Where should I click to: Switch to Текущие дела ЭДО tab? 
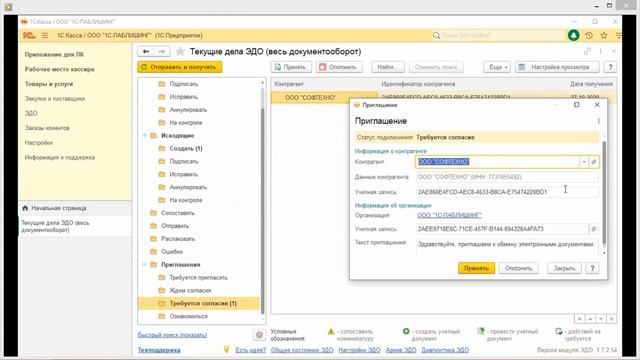pyautogui.click(x=75, y=226)
